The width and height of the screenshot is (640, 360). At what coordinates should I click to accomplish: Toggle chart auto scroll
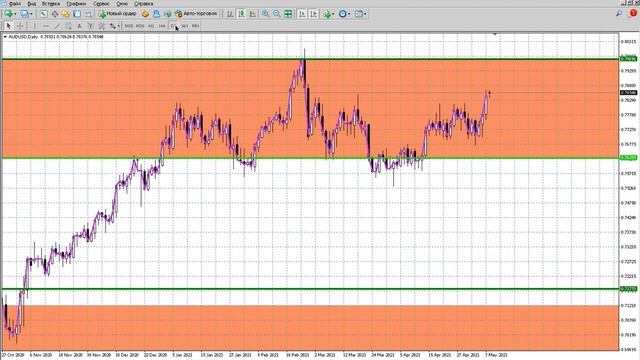click(302, 14)
